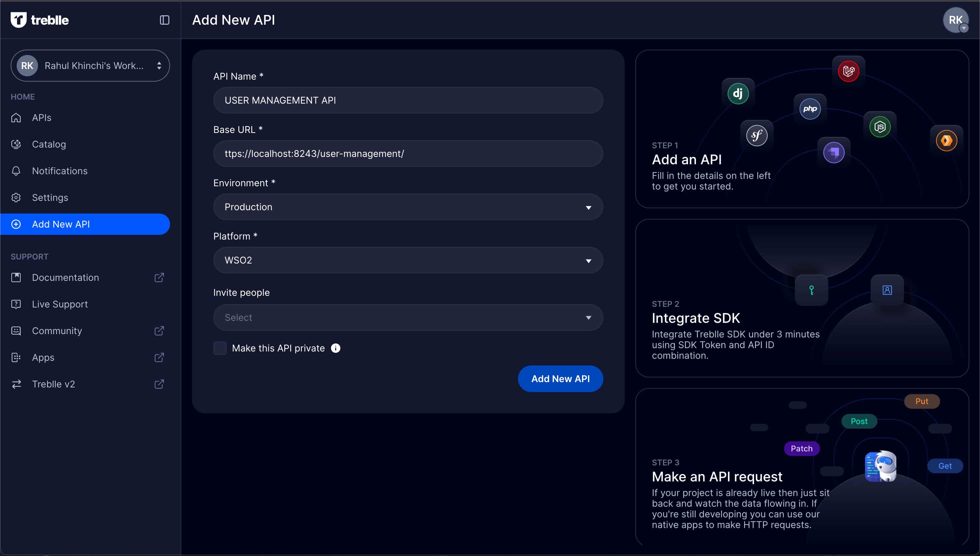Click the Make an API request heading
Viewport: 980px width, 556px height.
[717, 477]
